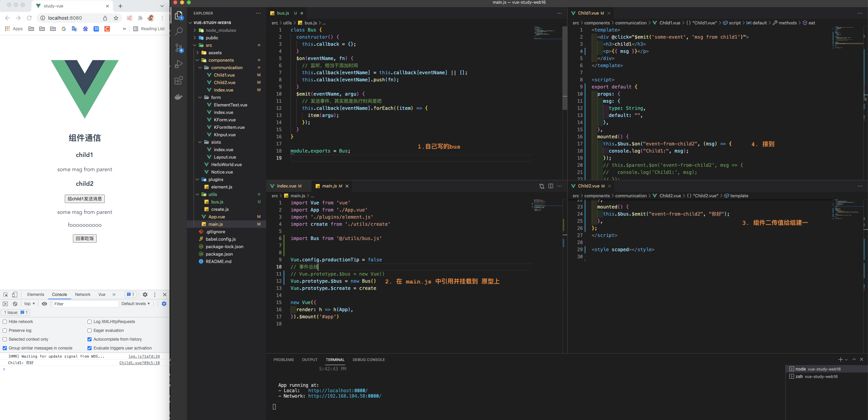Viewport: 868px width, 420px height.
Task: Enable Log XMLHttpRequests checkbox
Action: [90, 322]
